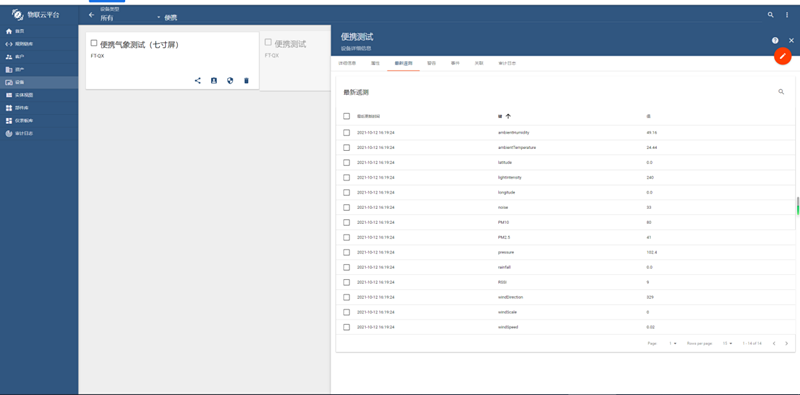
Task: Open the Rows per page dropdown
Action: pyautogui.click(x=727, y=343)
